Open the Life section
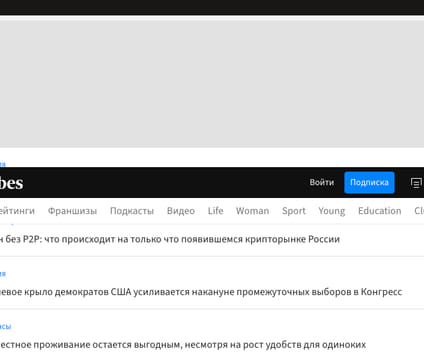Image resolution: width=424 pixels, height=360 pixels. 215,211
